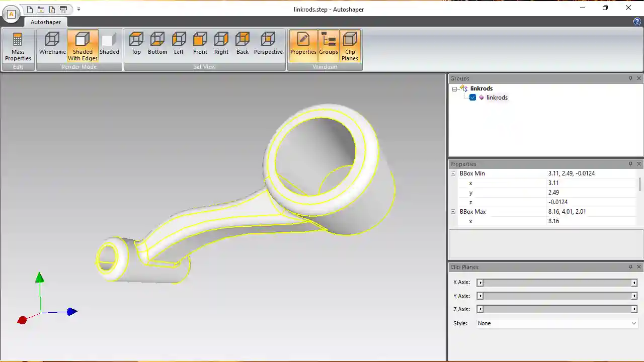
Task: Close the Groups panel
Action: (639, 78)
